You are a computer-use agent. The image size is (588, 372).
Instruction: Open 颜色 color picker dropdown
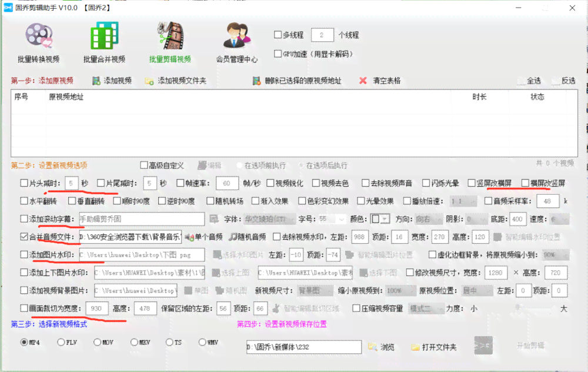380,219
